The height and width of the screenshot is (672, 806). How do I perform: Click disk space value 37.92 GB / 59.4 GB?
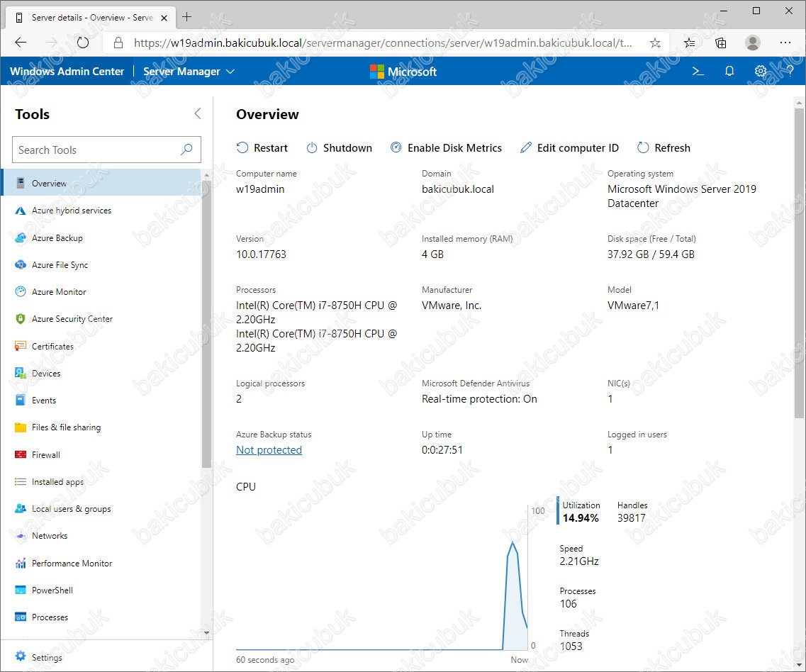point(651,254)
